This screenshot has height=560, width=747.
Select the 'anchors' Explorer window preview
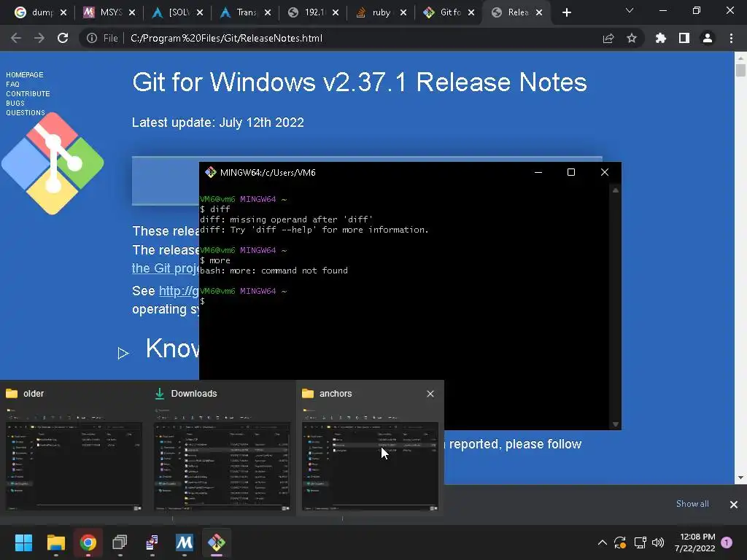(370, 448)
